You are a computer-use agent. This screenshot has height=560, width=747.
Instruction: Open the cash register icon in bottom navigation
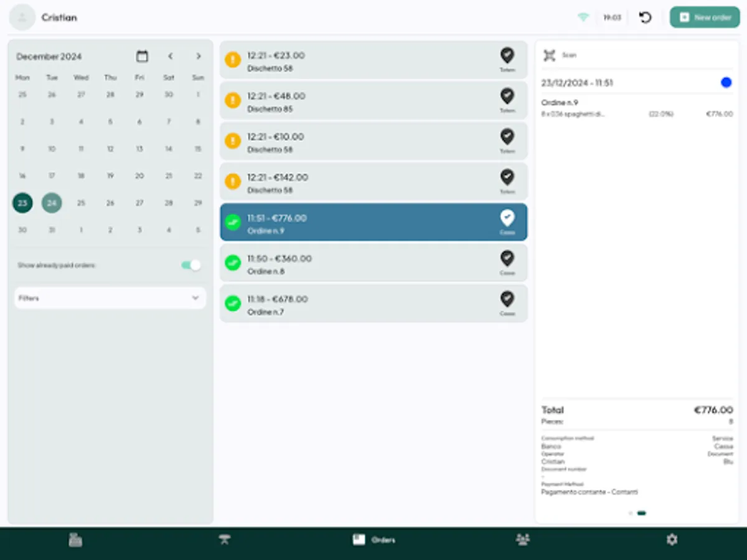pyautogui.click(x=75, y=539)
